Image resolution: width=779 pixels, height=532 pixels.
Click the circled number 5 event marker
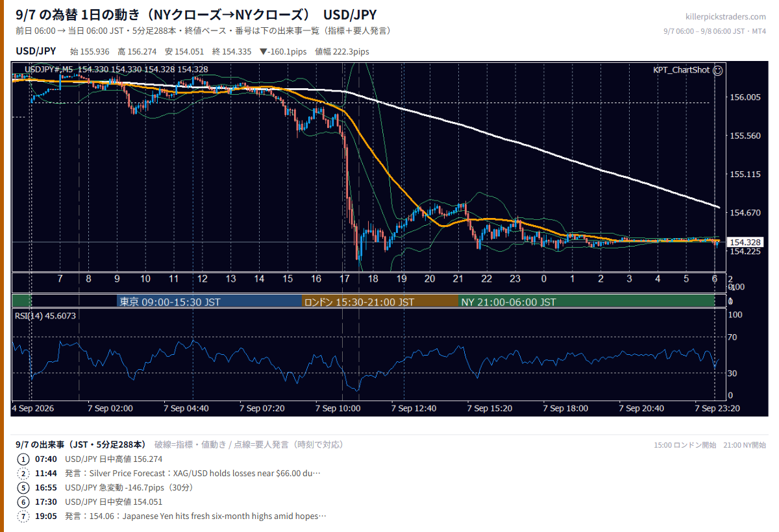point(23,488)
